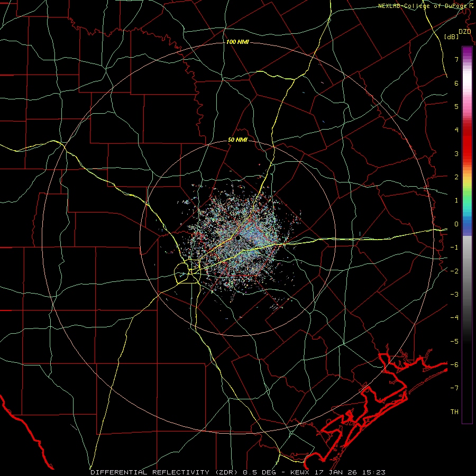The height and width of the screenshot is (476, 476).
Task: Click the 100 NMI range ring label
Action: coord(237,42)
